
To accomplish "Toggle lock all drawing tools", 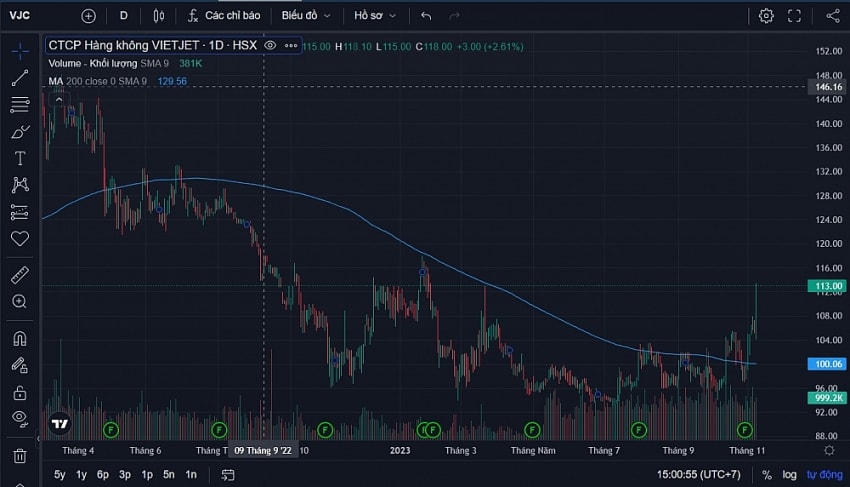I will (20, 392).
